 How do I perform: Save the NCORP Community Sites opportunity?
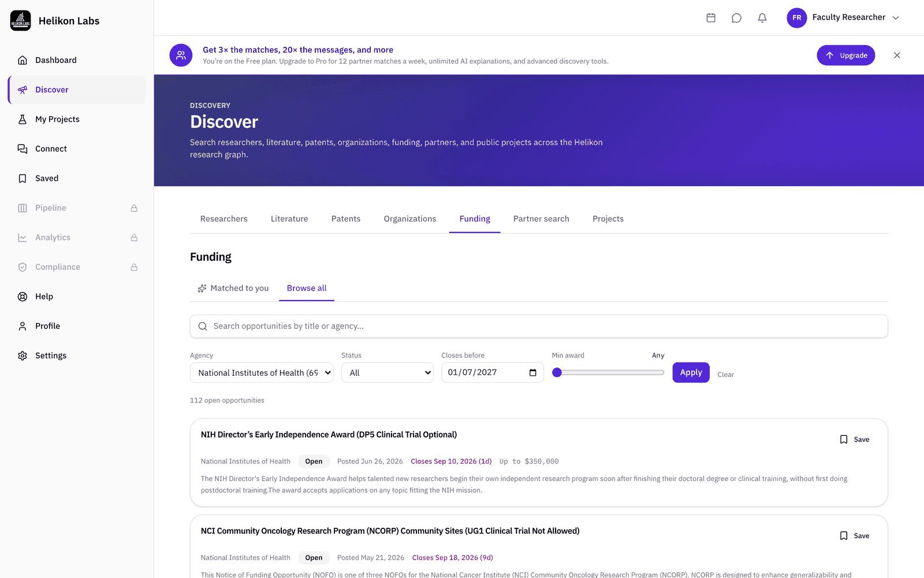click(x=854, y=536)
